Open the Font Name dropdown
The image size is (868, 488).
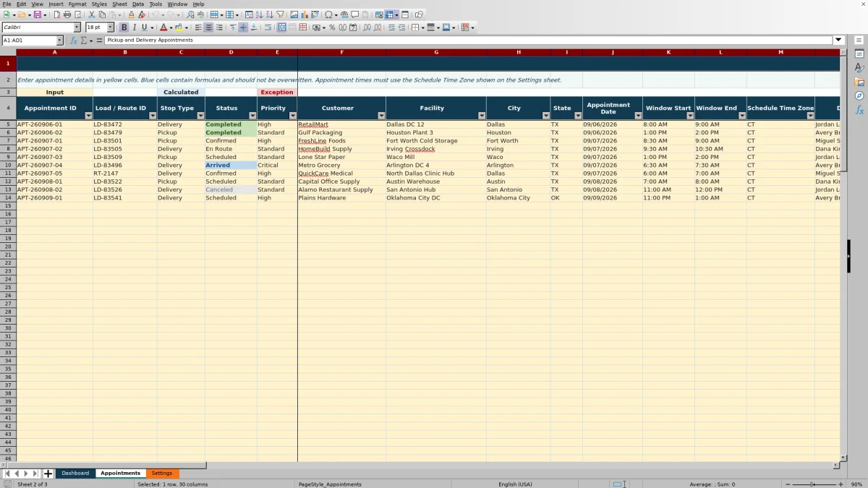(77, 27)
